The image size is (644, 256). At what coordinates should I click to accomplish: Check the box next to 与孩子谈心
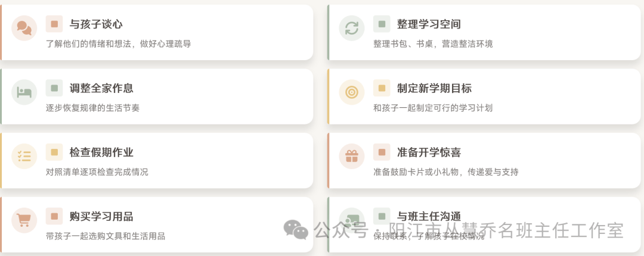click(54, 24)
